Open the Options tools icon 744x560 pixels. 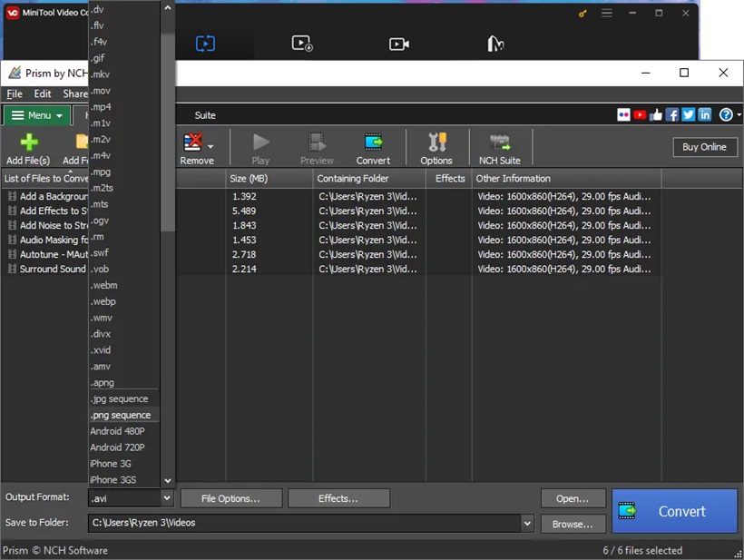click(x=436, y=142)
